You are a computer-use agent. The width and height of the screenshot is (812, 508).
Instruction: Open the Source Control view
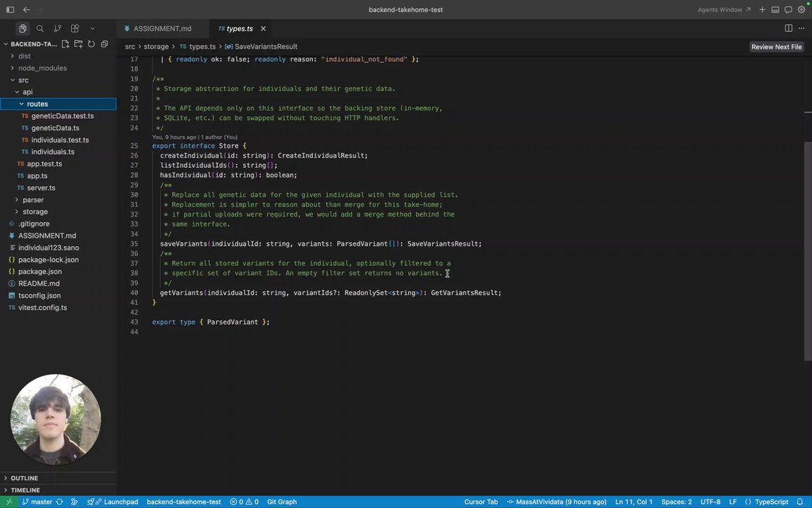tap(57, 28)
